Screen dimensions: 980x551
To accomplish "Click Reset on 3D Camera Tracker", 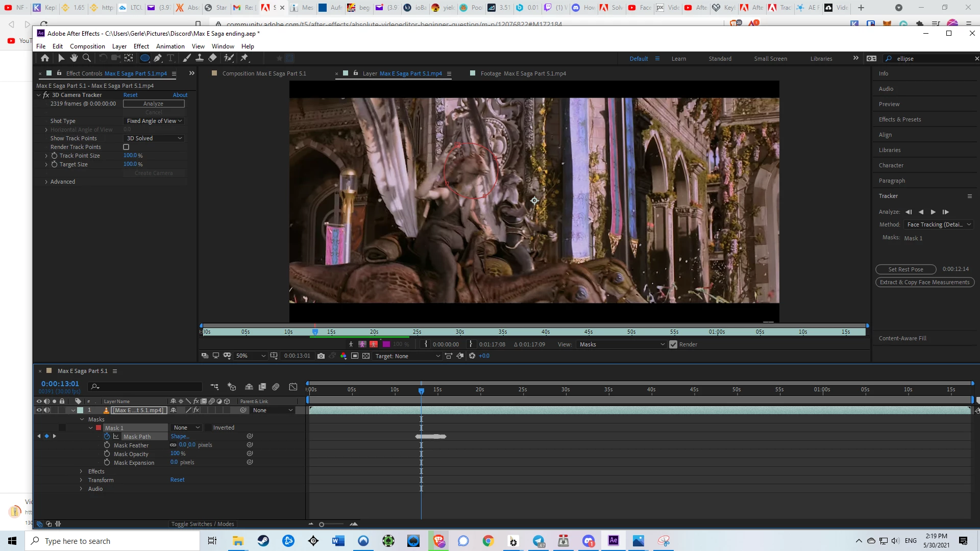I will (130, 95).
